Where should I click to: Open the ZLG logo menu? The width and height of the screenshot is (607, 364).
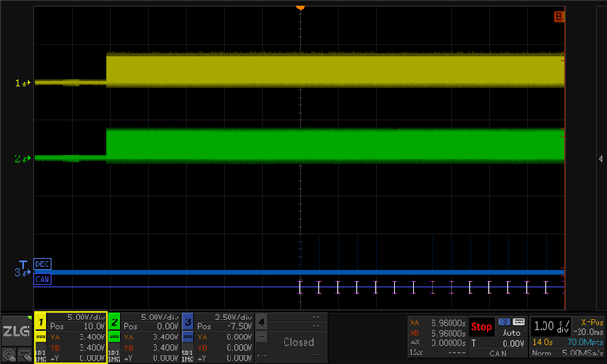(x=16, y=331)
